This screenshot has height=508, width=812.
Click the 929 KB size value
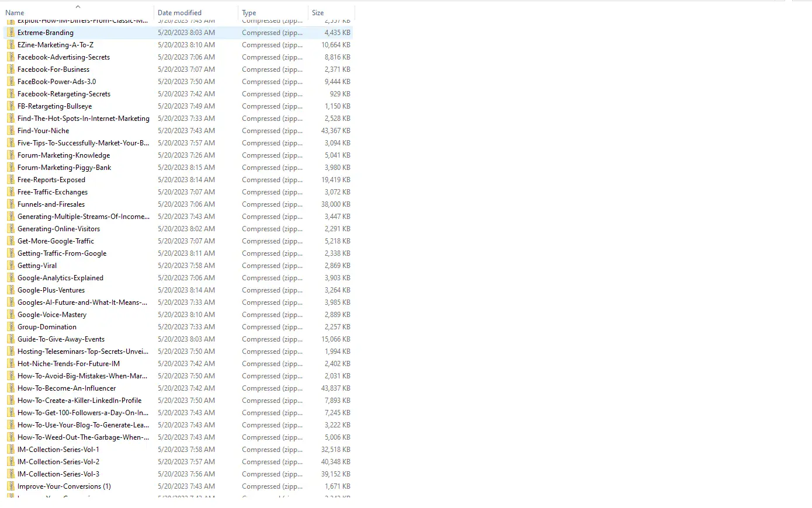pyautogui.click(x=340, y=94)
